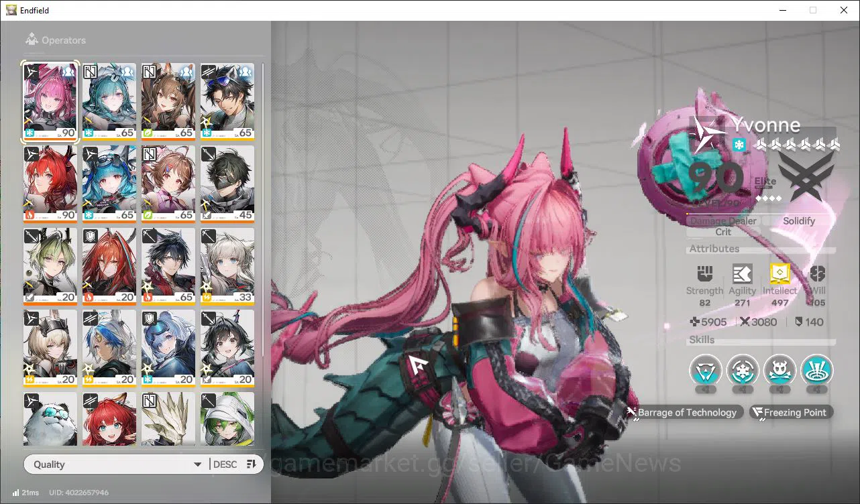
Task: Click the Strength fist attribute icon
Action: pos(704,273)
